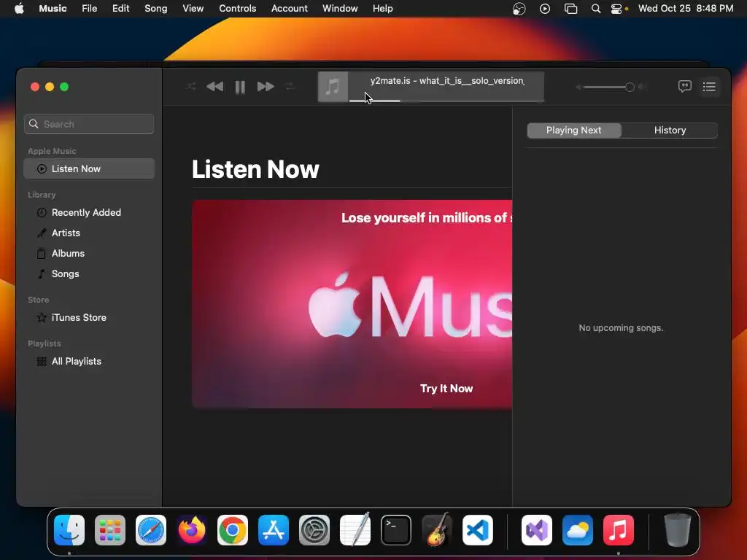Click the Apple Music promo banner

[352, 304]
